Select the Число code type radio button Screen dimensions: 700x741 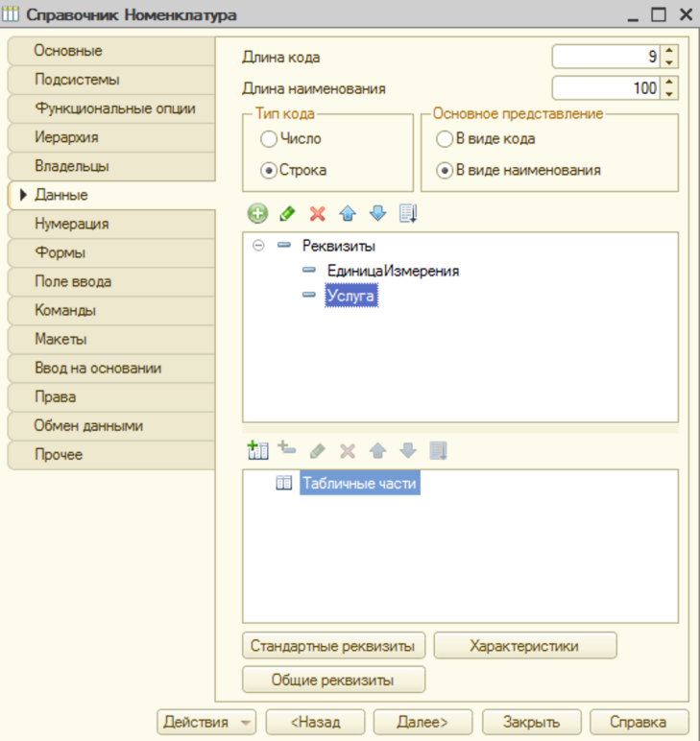[x=269, y=139]
